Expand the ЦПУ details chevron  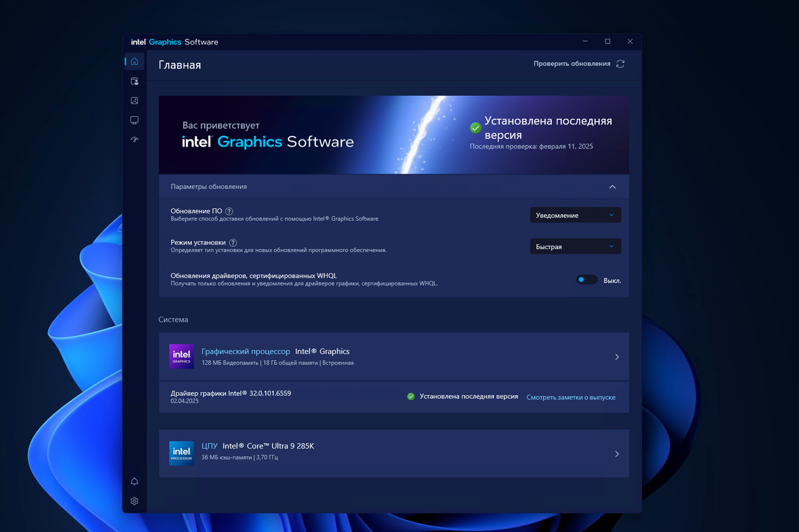click(617, 454)
